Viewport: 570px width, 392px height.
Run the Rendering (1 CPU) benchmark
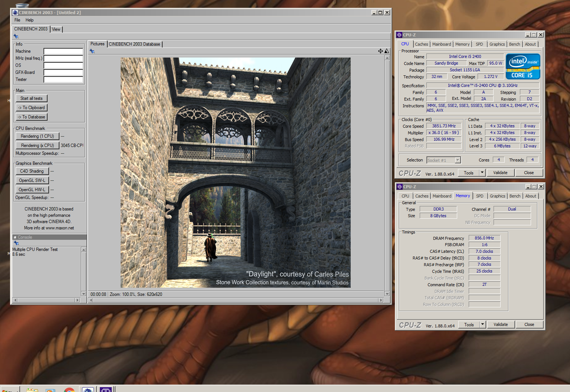point(37,136)
